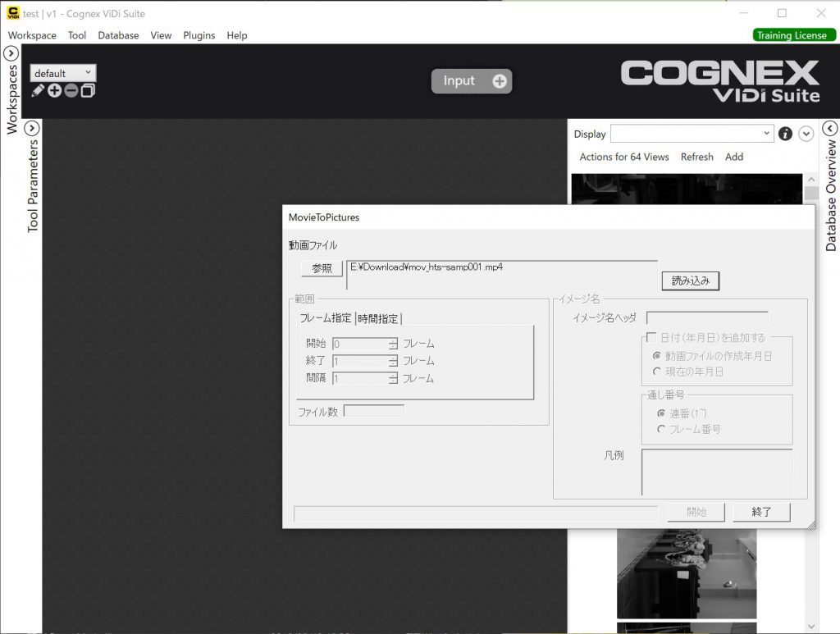Expand the chevron next to info icon

[806, 134]
